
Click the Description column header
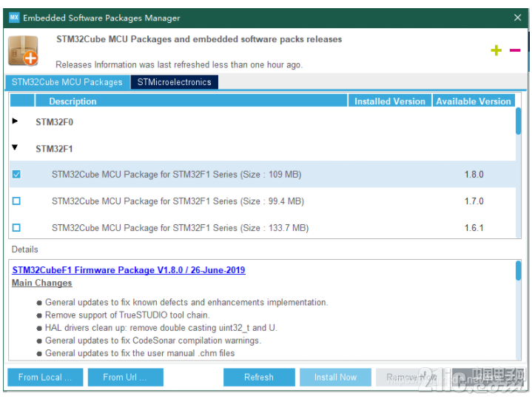(x=192, y=101)
